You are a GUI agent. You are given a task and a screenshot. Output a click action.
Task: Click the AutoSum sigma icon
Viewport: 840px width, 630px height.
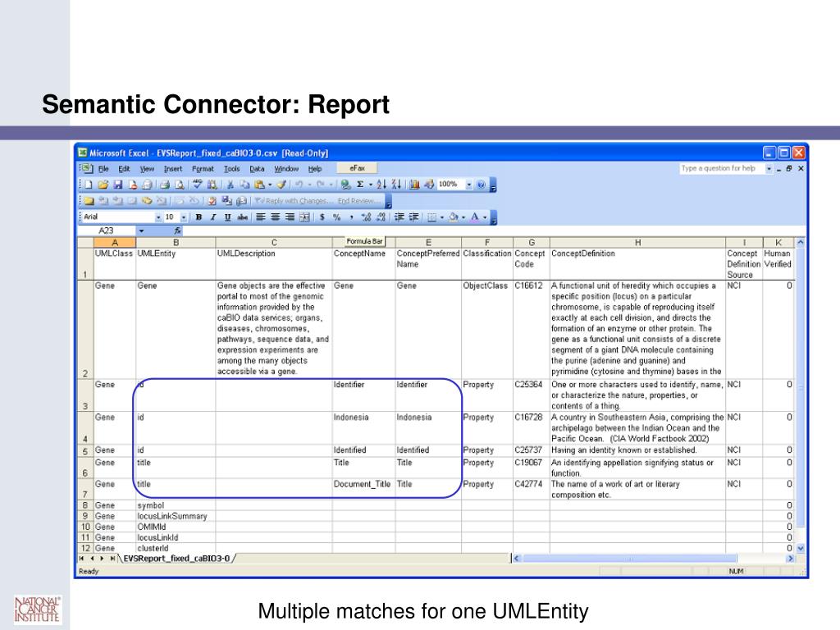coord(360,185)
